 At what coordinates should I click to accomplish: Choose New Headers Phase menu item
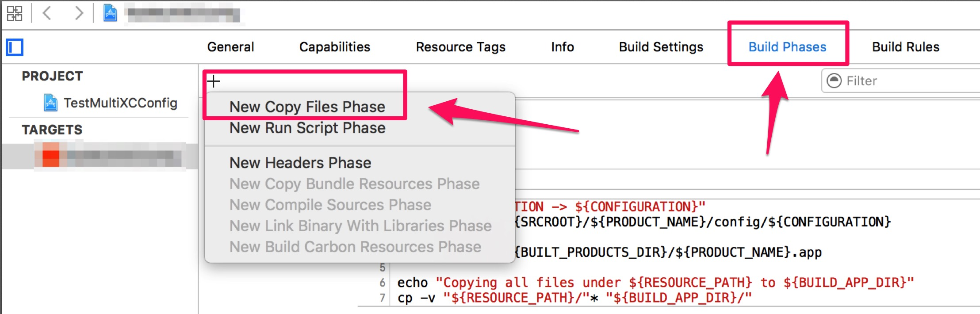(x=300, y=163)
